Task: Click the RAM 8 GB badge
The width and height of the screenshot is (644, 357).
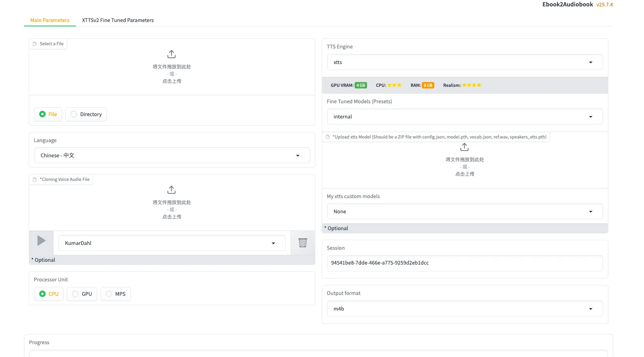Action: point(428,85)
